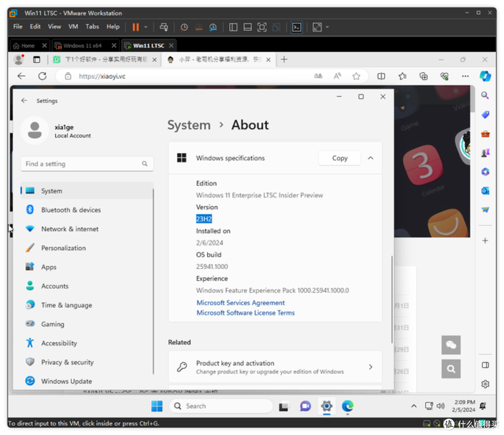The width and height of the screenshot is (504, 435).
Task: Open Personalization settings
Action: 87,248
